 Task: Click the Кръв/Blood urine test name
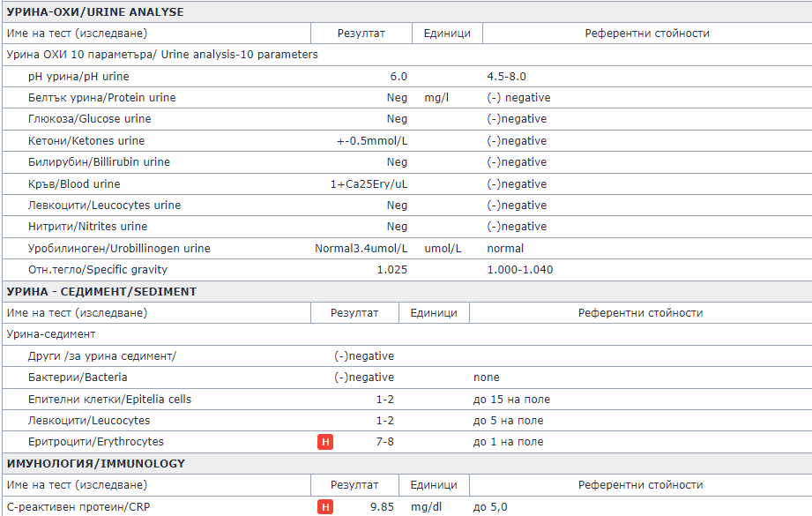click(74, 184)
